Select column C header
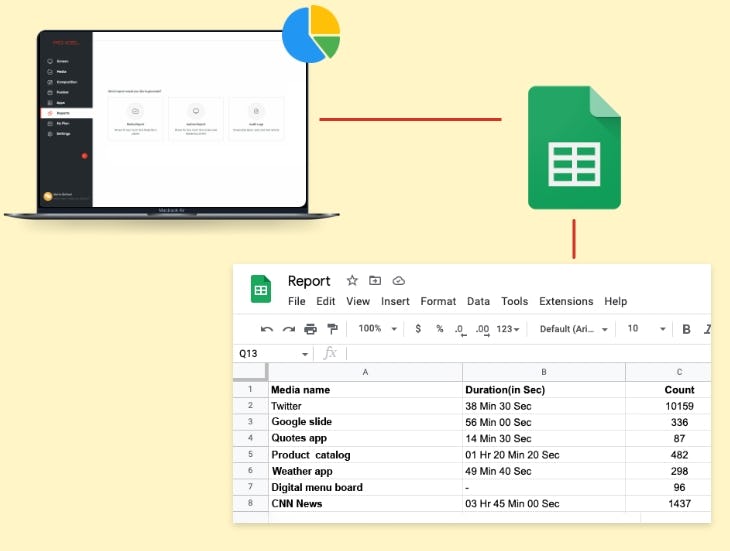730x551 pixels. point(669,372)
